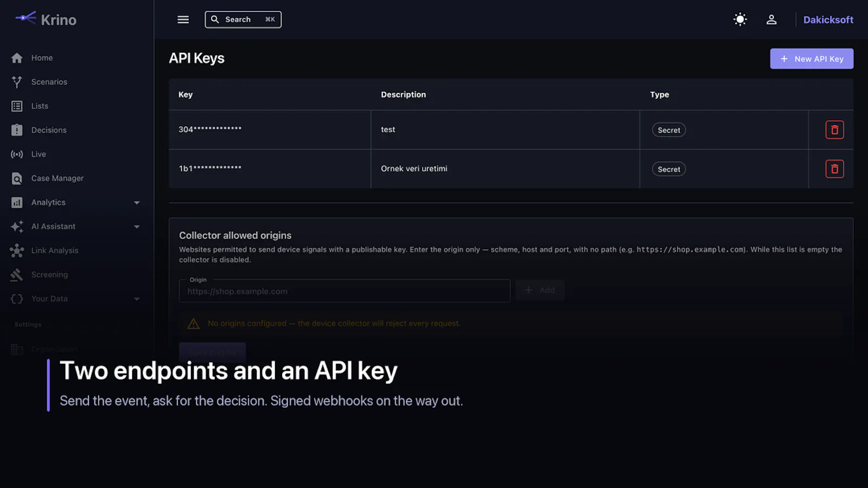This screenshot has width=868, height=488.
Task: Delete the 'Ornek veri uretimi' API key
Action: click(x=834, y=169)
